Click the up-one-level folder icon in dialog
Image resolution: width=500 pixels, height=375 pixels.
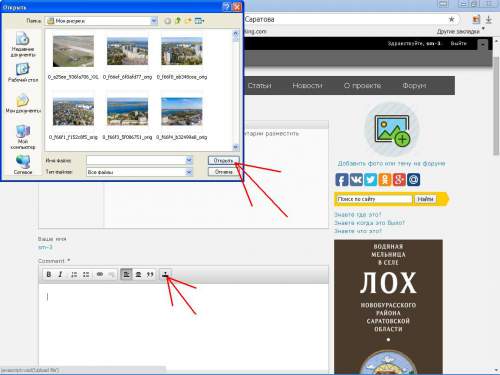pos(178,21)
